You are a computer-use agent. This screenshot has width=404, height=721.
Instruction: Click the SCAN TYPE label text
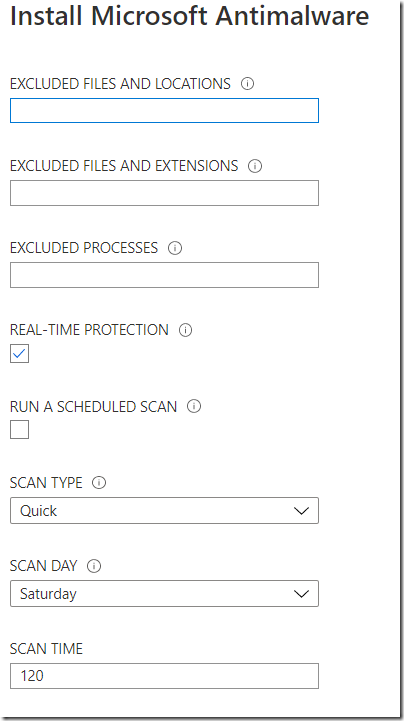[x=46, y=483]
